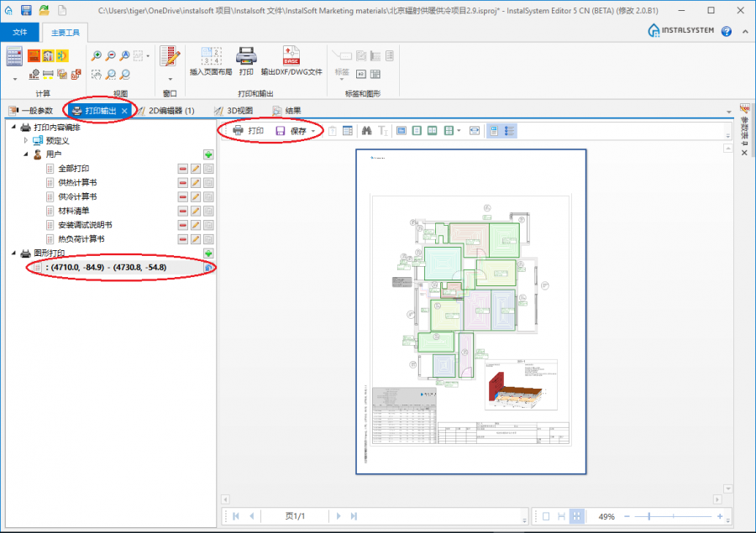Click the green plus next to 图形打印
756x533 pixels.
click(207, 253)
